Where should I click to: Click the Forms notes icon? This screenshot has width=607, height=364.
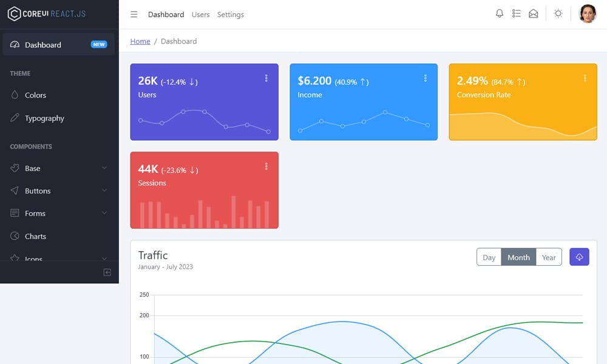coord(15,213)
